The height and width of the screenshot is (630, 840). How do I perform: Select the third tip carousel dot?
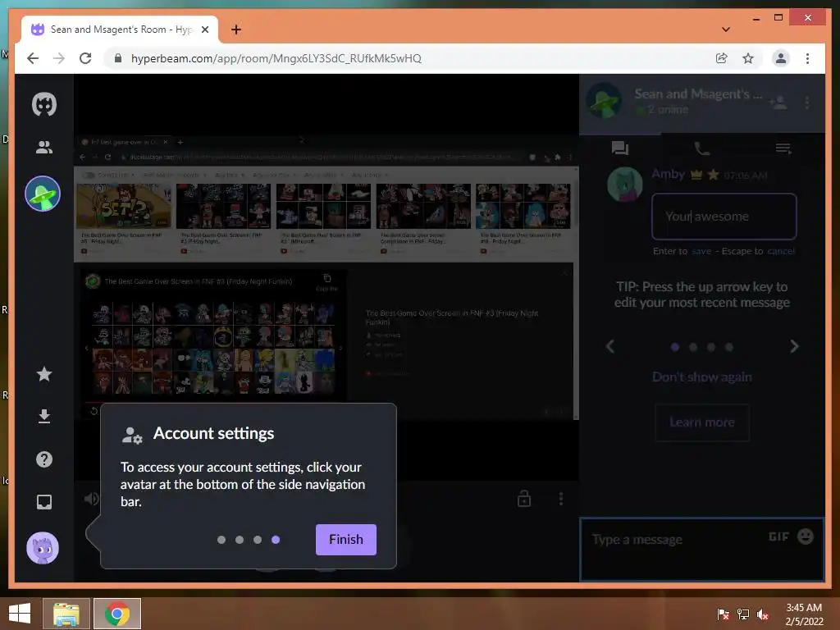(x=711, y=347)
